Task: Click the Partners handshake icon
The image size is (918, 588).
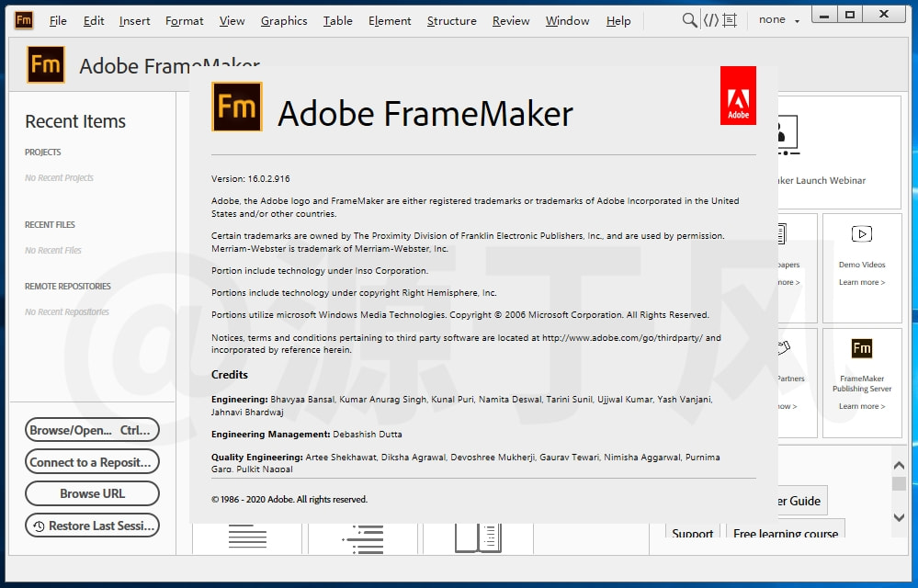Action: 784,347
